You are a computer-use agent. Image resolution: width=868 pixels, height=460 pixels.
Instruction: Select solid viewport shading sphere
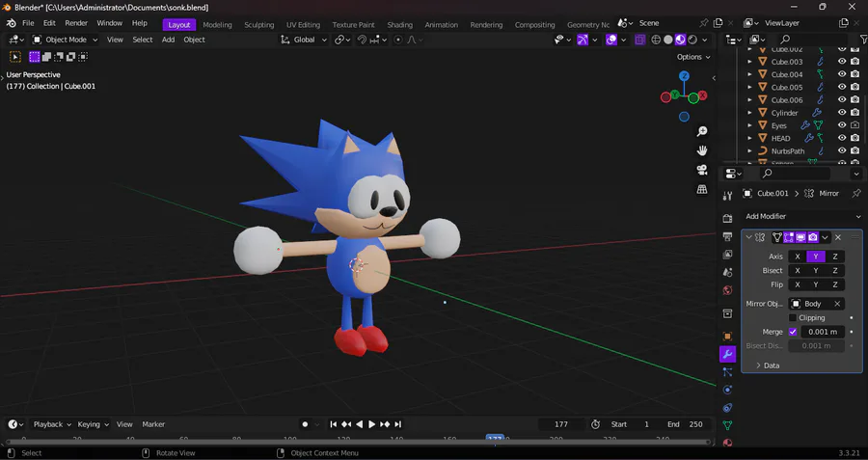point(668,40)
